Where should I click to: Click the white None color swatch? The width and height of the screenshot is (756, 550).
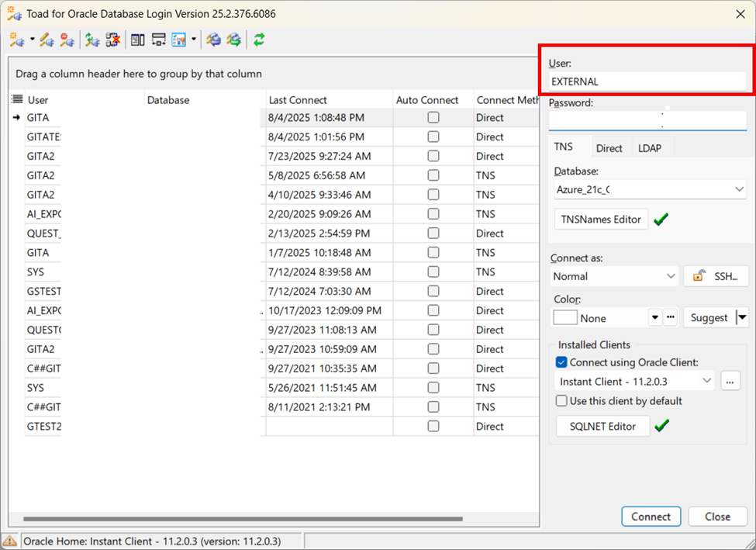coord(565,317)
